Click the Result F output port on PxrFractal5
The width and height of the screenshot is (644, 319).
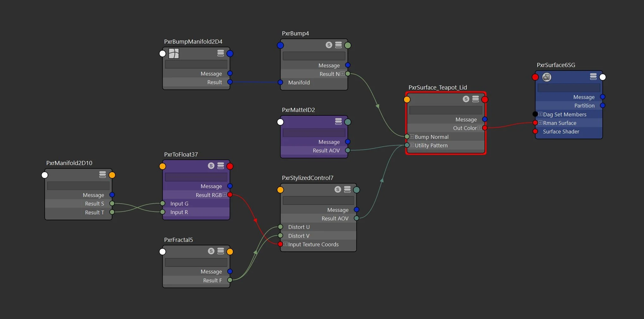(x=230, y=280)
